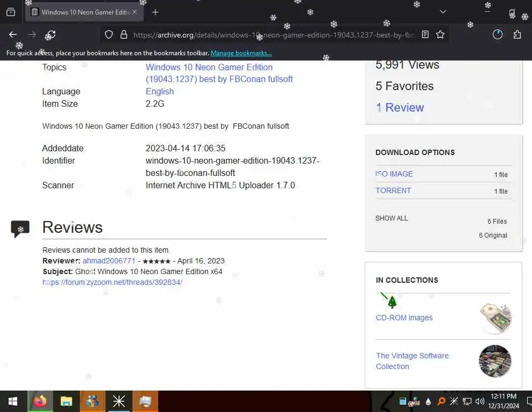Select the Windows 10 Neon Gamer Edition tab
The height and width of the screenshot is (412, 532).
[85, 12]
